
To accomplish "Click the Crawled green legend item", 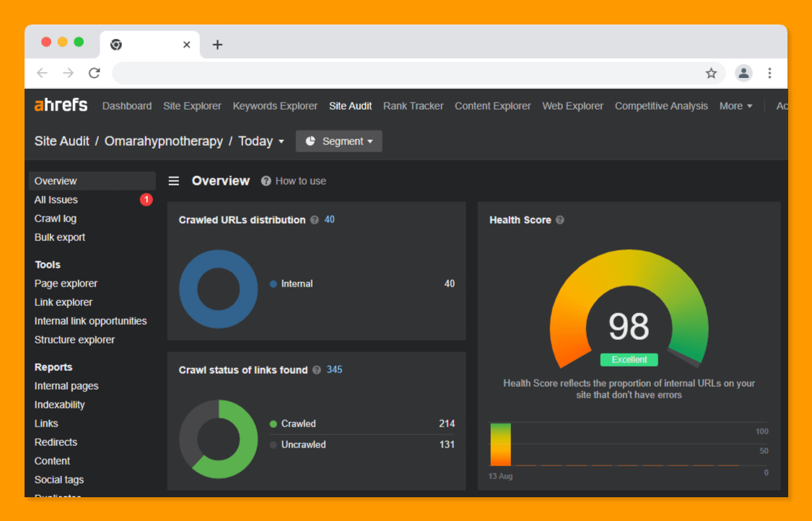I will pyautogui.click(x=298, y=424).
